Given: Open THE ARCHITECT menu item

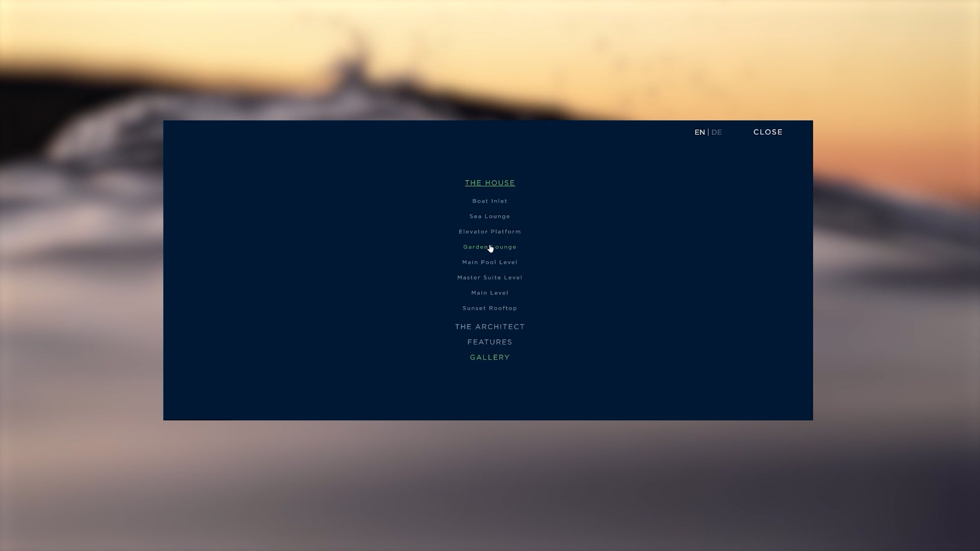Looking at the screenshot, I should click(489, 327).
